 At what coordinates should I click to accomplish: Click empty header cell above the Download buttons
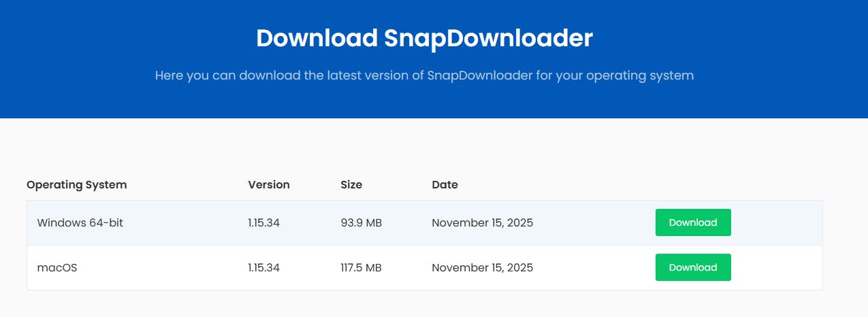[692, 184]
